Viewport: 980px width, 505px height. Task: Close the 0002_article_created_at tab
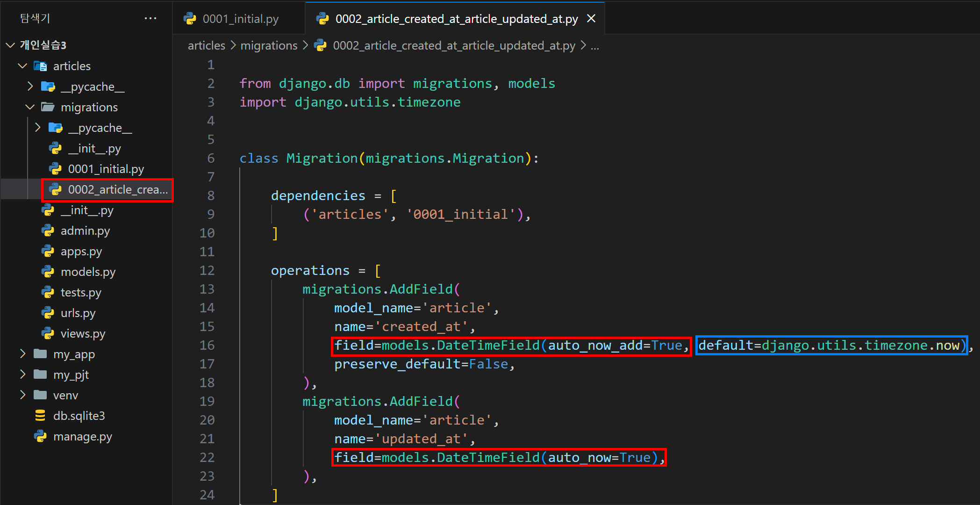[591, 19]
